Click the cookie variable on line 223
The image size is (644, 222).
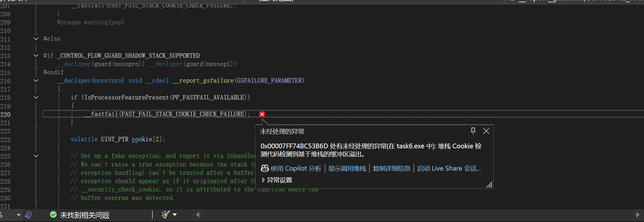pyautogui.click(x=142, y=139)
